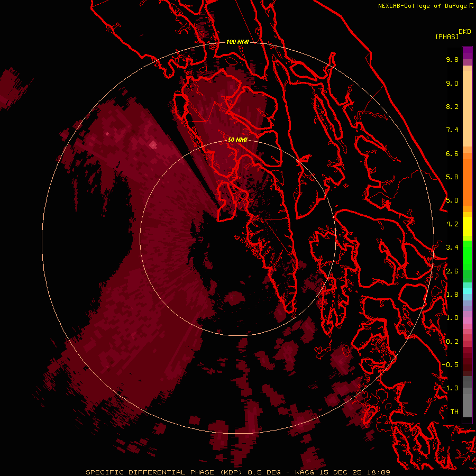Viewport: 476px width, 476px height.
Task: Click the 8.2 scale value
Action: [x=452, y=106]
